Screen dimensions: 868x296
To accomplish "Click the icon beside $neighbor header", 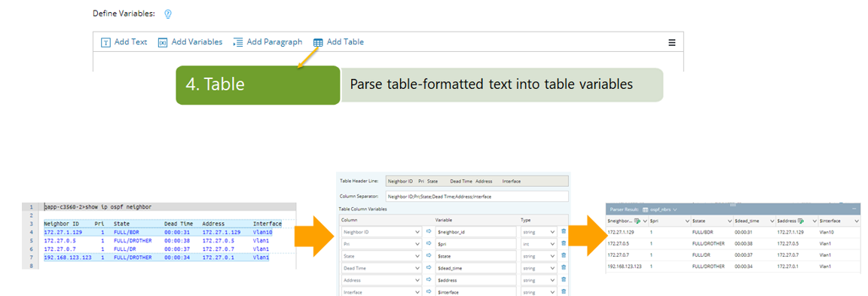I will (637, 221).
